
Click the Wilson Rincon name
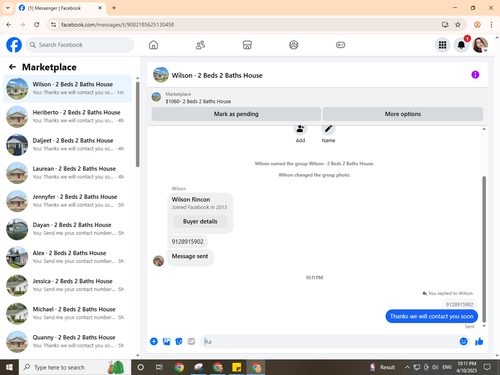click(191, 199)
